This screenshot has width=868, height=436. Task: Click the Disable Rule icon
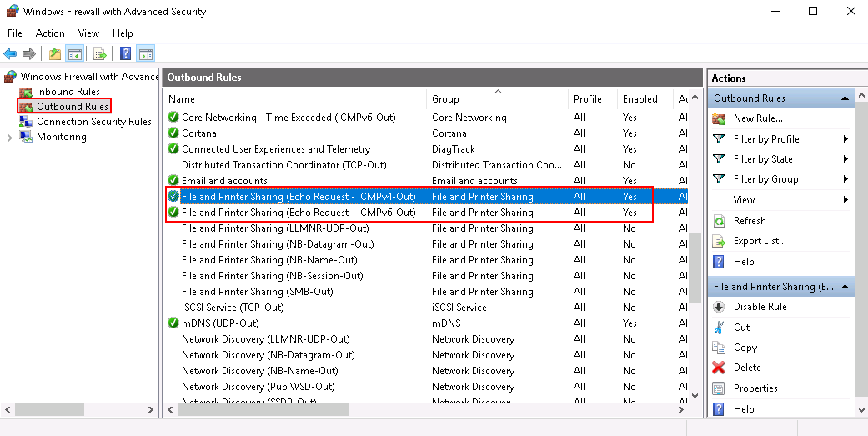coord(719,307)
